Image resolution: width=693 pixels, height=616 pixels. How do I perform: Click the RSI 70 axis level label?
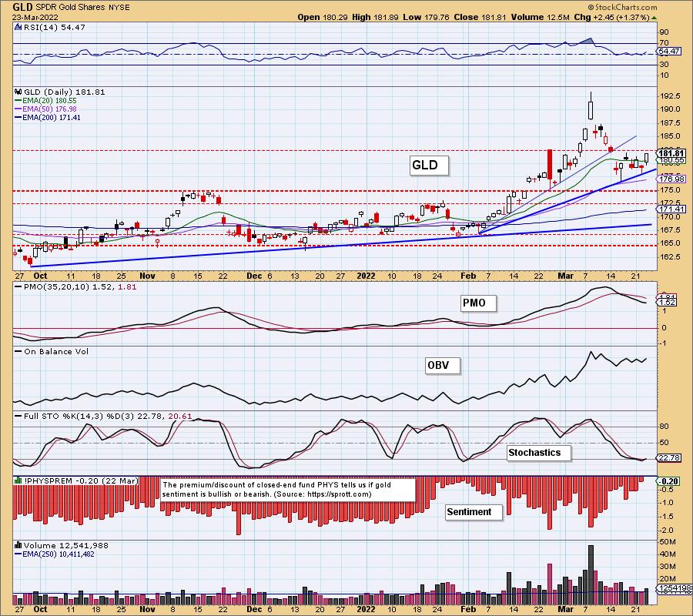[664, 43]
